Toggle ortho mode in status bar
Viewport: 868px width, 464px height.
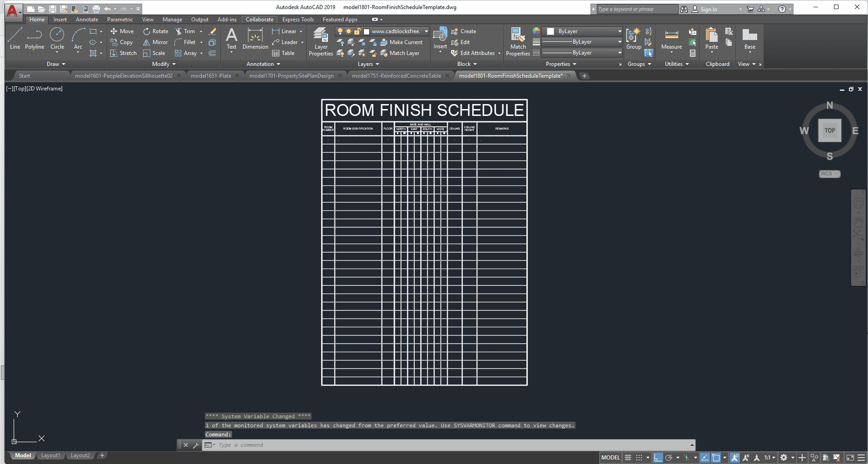click(658, 458)
